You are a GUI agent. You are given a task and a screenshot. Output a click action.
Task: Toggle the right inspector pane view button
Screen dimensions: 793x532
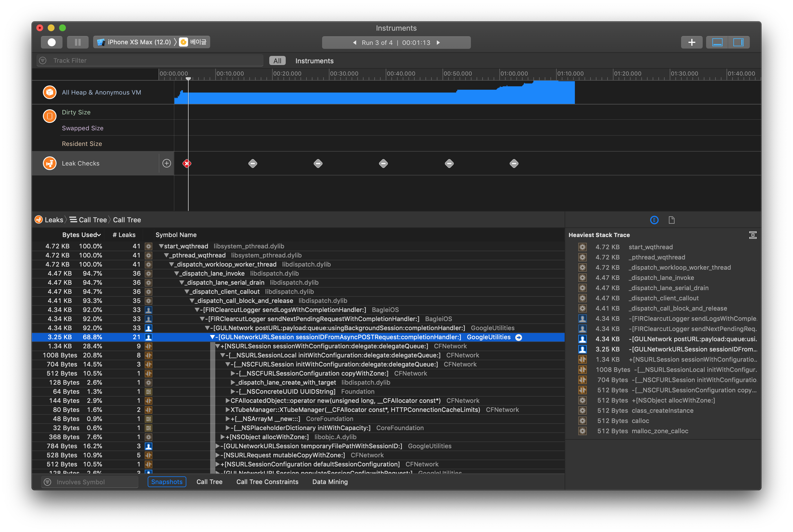[738, 42]
